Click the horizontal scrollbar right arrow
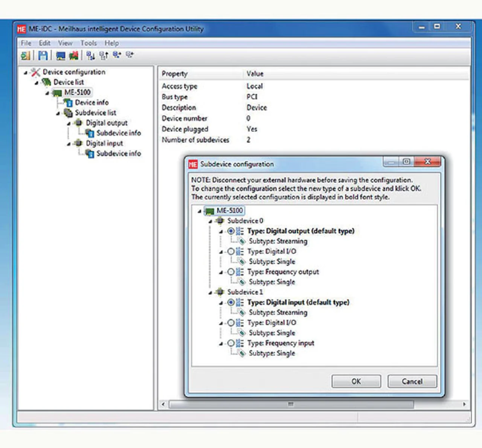The height and width of the screenshot is (448, 482). coord(464,404)
